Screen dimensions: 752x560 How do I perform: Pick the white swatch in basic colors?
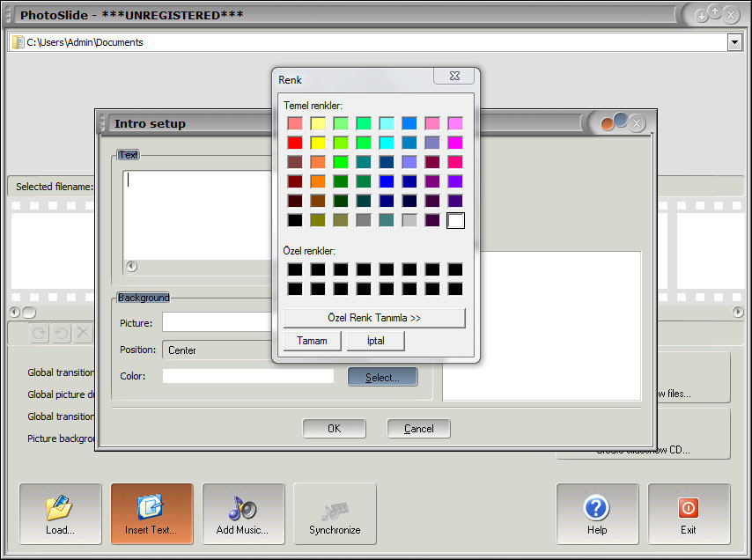point(455,220)
